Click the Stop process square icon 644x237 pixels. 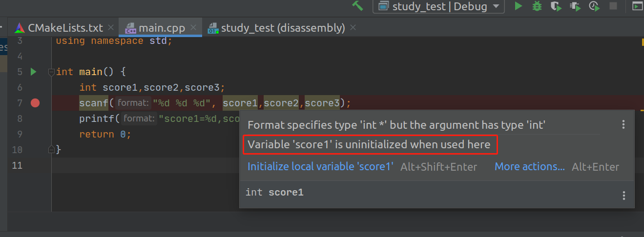pyautogui.click(x=613, y=6)
